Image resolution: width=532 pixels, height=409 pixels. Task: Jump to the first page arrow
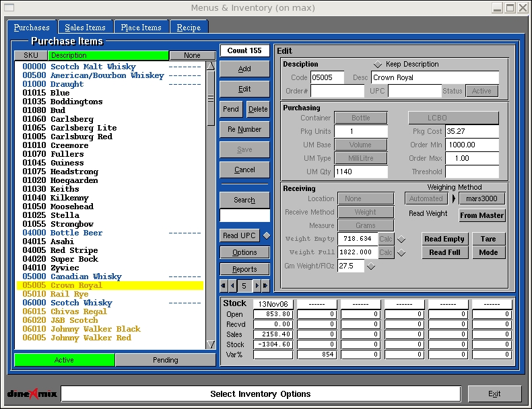tap(224, 286)
